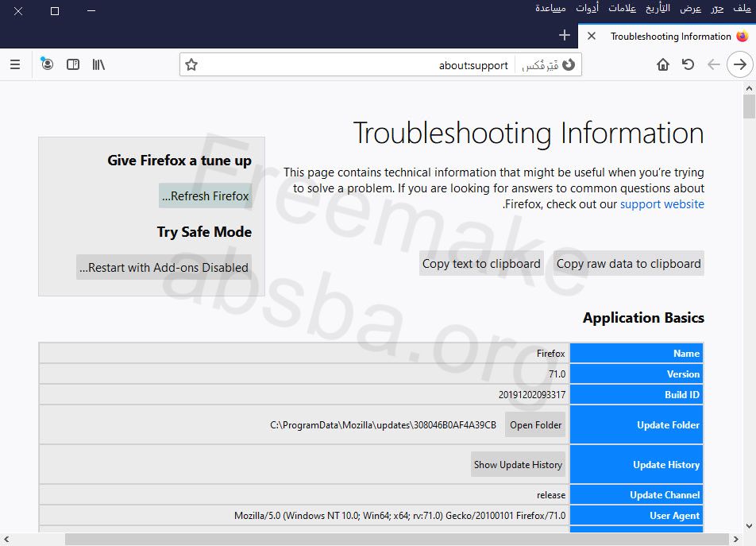Close the Troubleshooting Information tab
This screenshot has width=756, height=546.
(592, 37)
